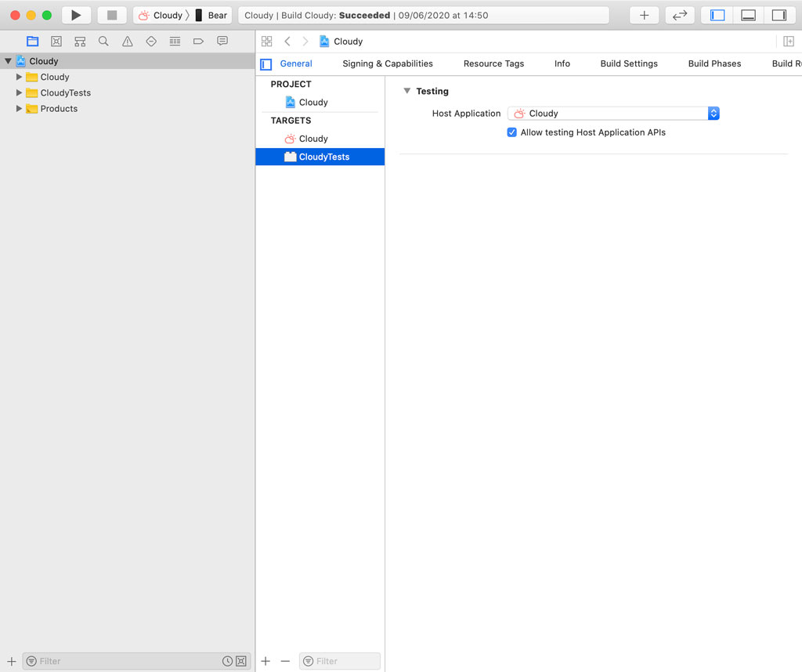
Task: Click the build status activity bar
Action: [424, 16]
